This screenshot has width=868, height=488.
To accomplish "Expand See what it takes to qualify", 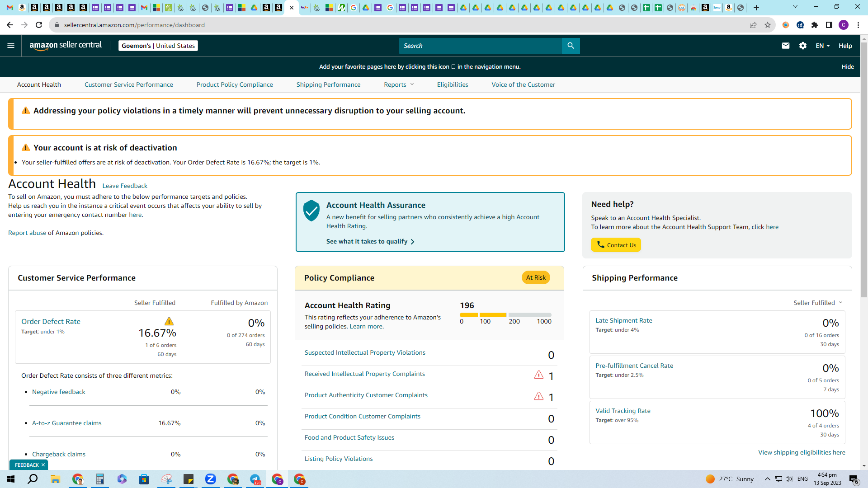I will 370,241.
